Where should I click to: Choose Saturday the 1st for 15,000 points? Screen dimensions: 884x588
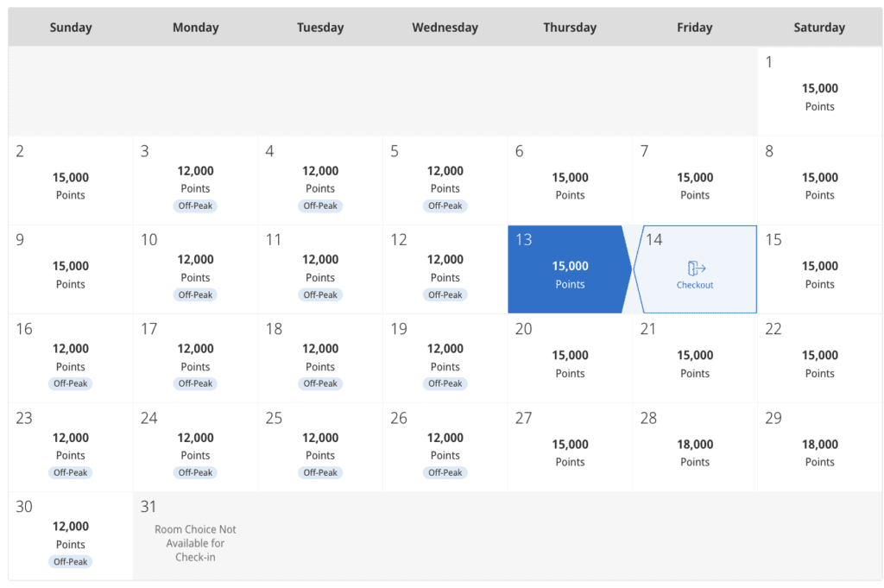(819, 92)
